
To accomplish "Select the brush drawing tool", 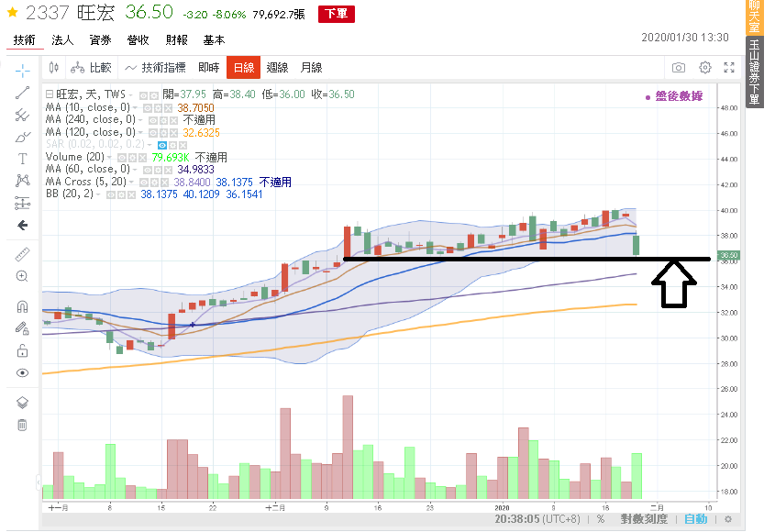I will (x=22, y=137).
